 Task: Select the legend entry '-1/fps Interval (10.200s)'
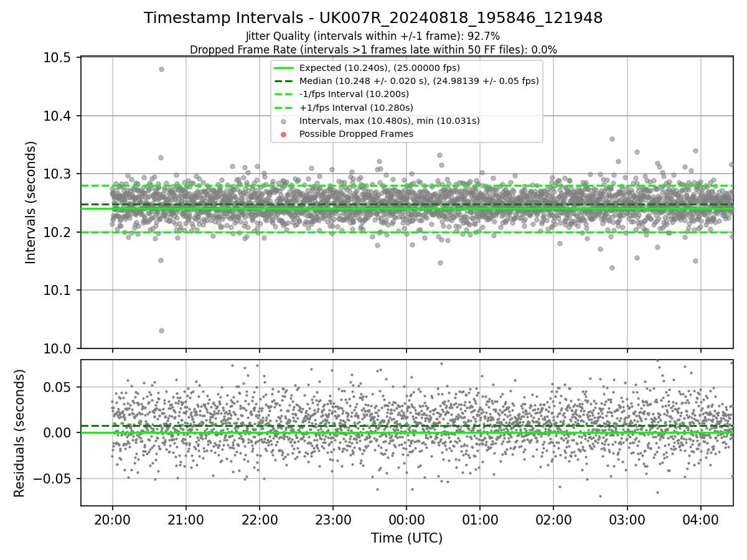(x=354, y=94)
